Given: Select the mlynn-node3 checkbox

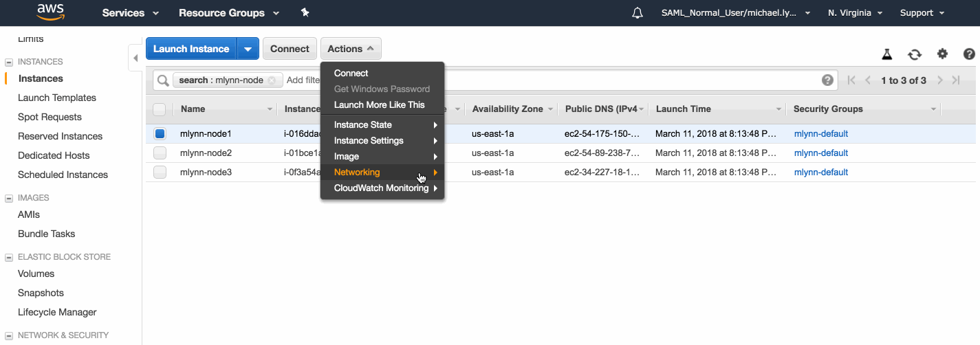Looking at the screenshot, I should coord(160,172).
